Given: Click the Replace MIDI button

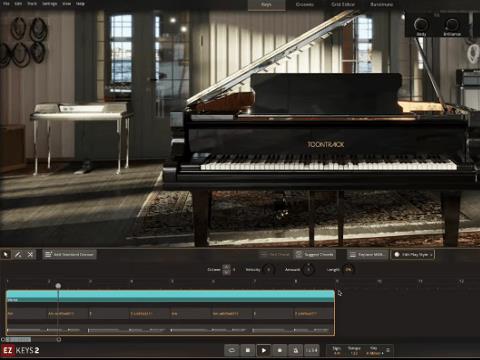Looking at the screenshot, I should coord(367,255).
